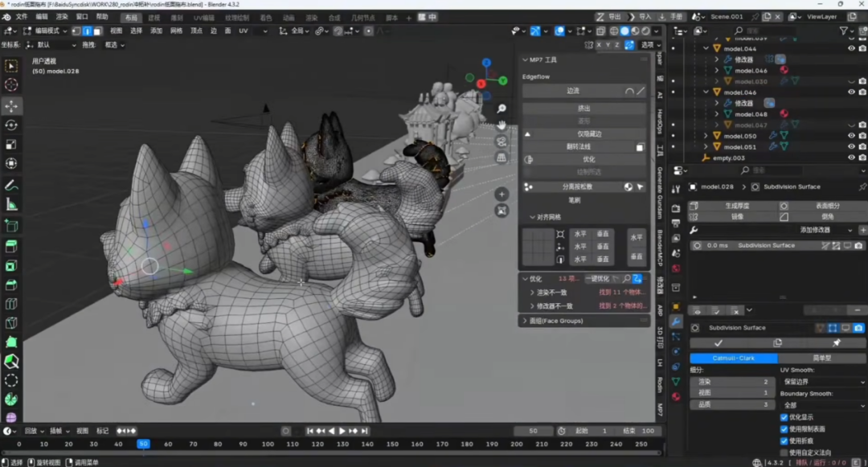Switch to wireframe viewport shading

point(614,31)
